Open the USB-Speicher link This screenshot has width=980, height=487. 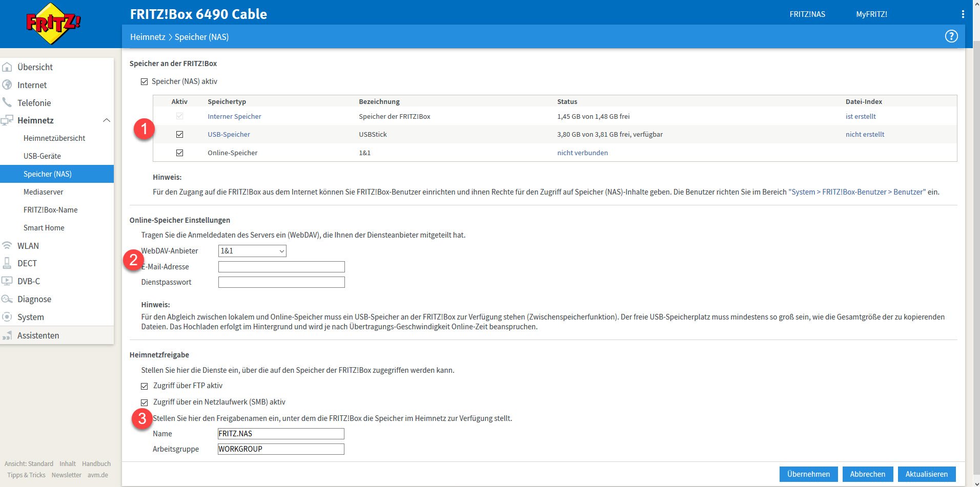coord(229,134)
